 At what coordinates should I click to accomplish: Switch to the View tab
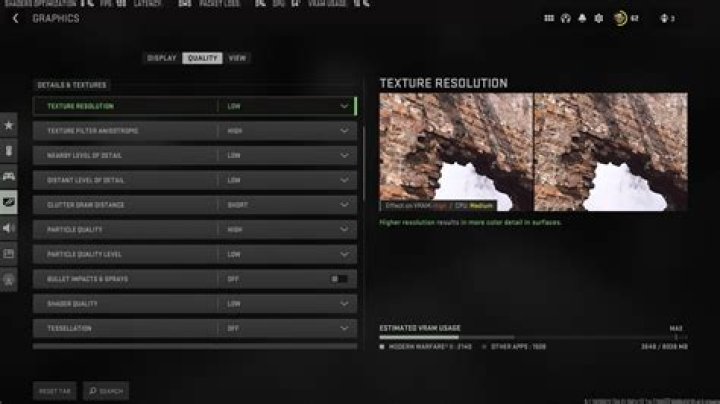237,58
